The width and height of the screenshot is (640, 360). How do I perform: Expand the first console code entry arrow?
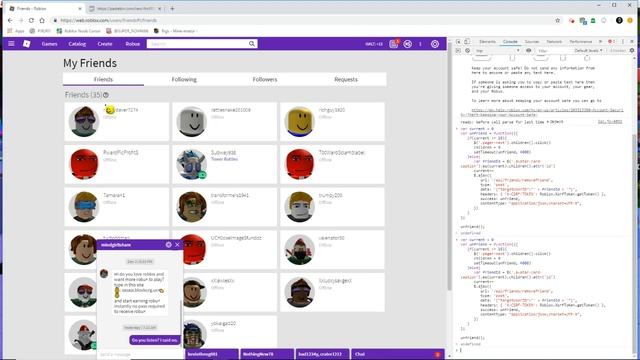457,129
